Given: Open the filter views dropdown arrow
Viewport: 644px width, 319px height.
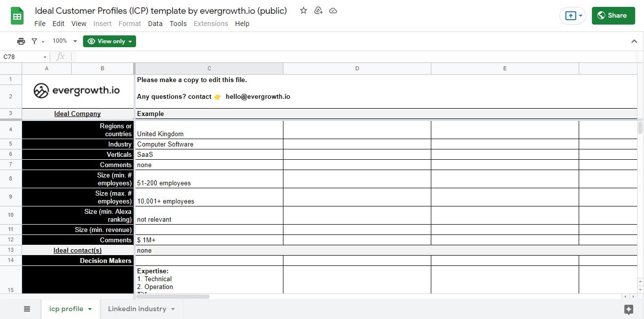Looking at the screenshot, I should coord(43,42).
